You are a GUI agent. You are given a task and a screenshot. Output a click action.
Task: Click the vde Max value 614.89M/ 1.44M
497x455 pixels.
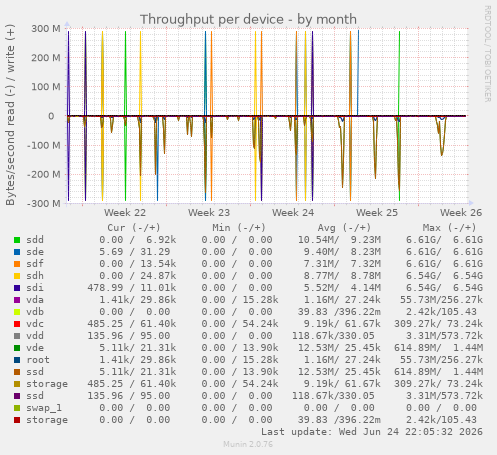coord(438,348)
